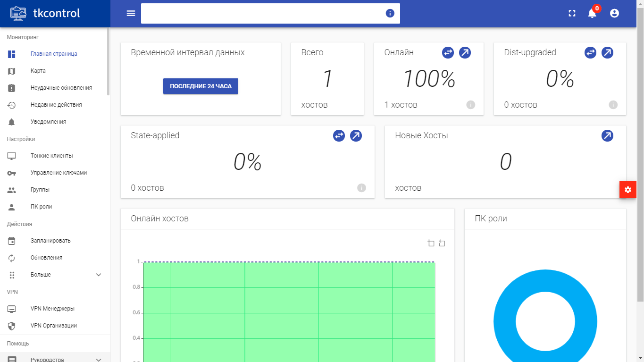Open the notifications bell in top bar
Viewport: 644px width, 362px height.
[x=592, y=13]
